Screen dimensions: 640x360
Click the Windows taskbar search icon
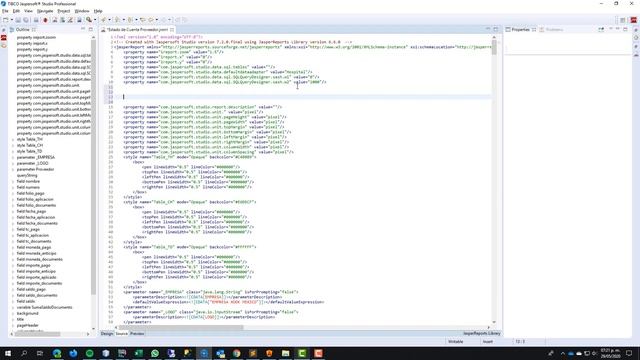click(x=24, y=353)
